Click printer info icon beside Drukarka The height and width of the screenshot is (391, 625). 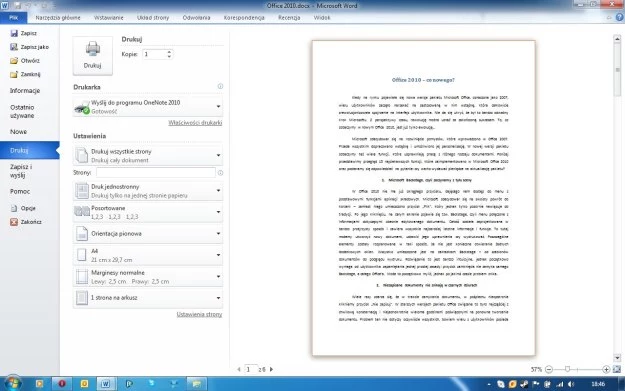coord(220,86)
